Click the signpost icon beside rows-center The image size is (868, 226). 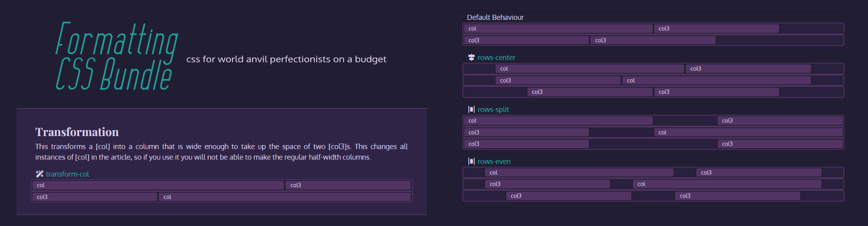(472, 57)
